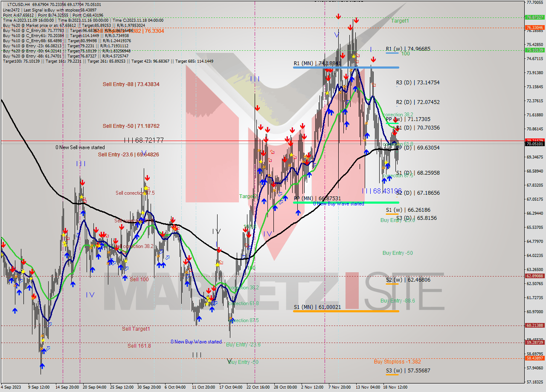
Task: Click the thick orange S1 (MN) line
Action: 346,311
